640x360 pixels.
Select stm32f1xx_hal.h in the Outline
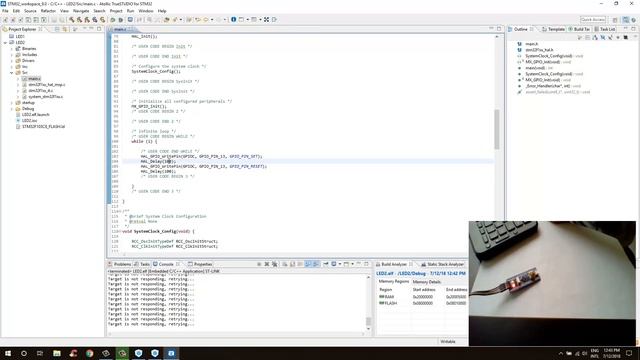(x=539, y=50)
